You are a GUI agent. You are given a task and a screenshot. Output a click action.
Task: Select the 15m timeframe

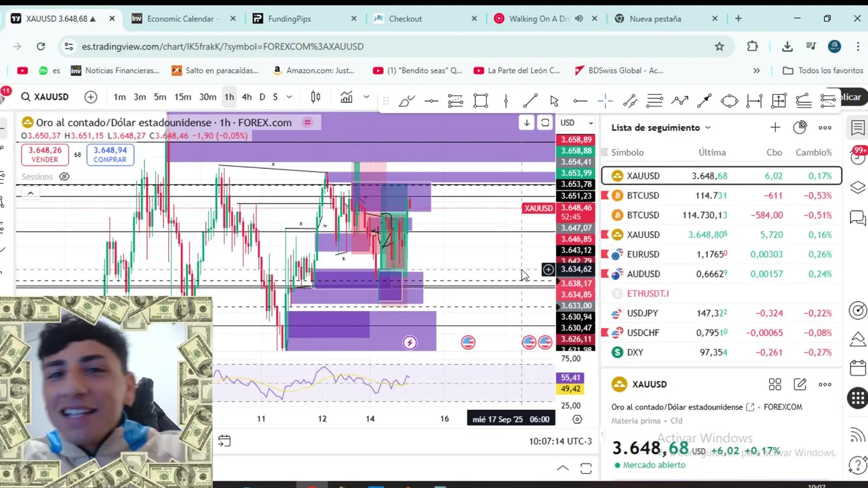click(x=182, y=97)
